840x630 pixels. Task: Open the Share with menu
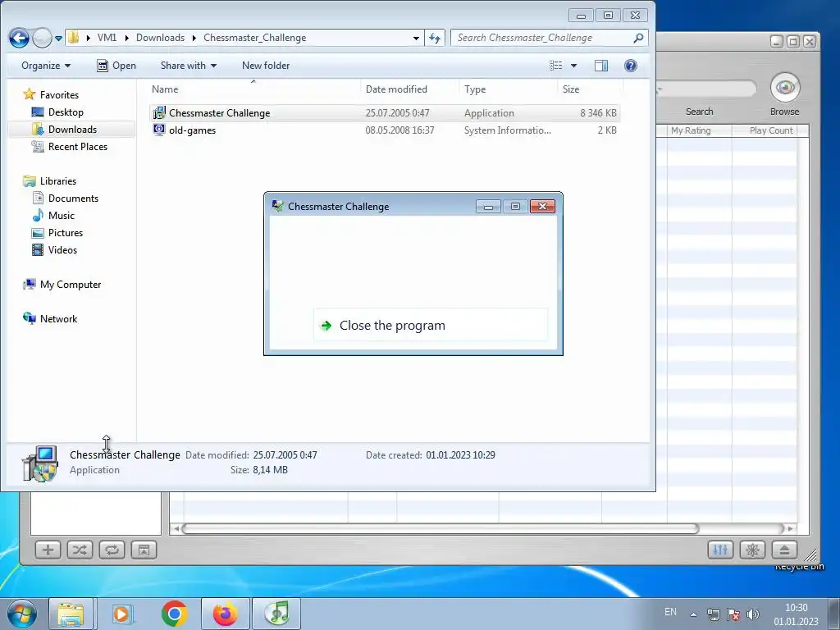(x=188, y=66)
